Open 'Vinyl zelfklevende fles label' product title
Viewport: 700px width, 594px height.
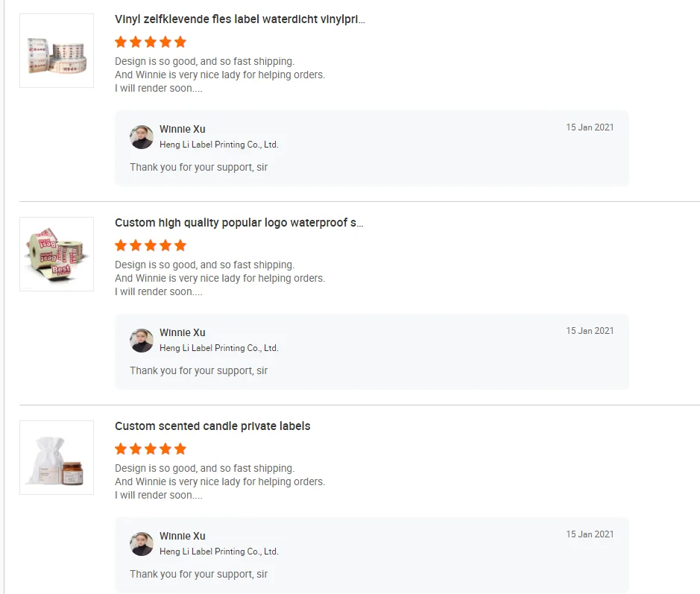(x=239, y=19)
